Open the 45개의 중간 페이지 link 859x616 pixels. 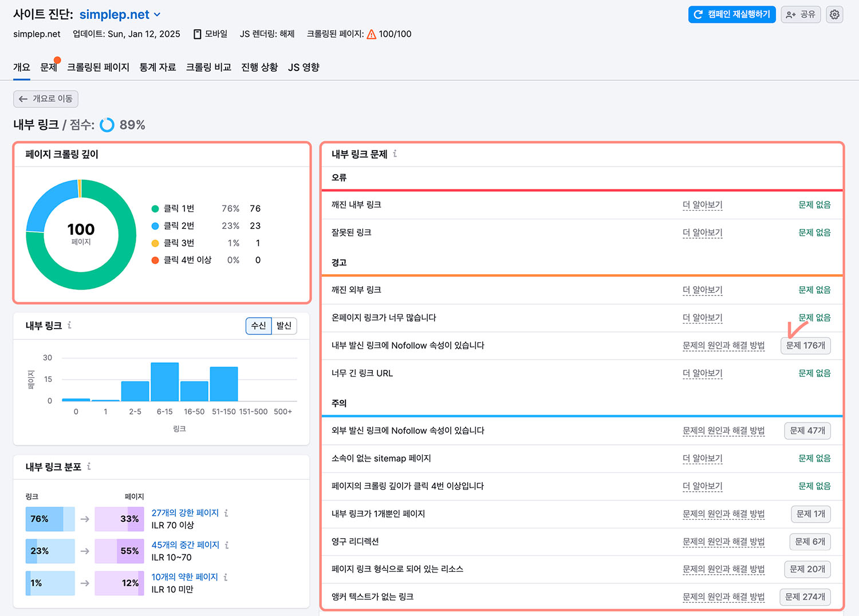tap(185, 545)
